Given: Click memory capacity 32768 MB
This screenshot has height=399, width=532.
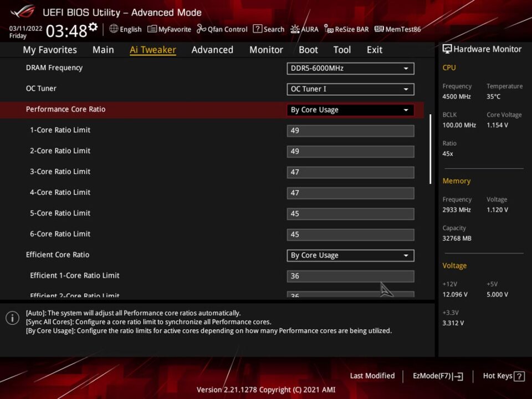Looking at the screenshot, I should (x=457, y=238).
